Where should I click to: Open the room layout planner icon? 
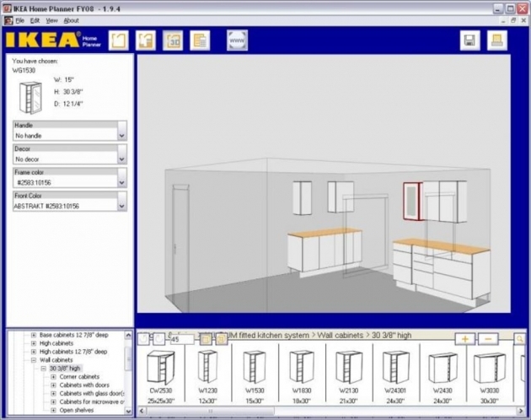119,40
